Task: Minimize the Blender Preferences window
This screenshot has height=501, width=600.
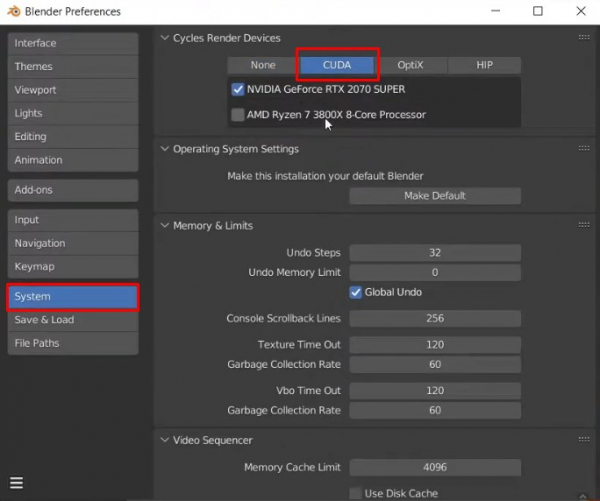Action: (496, 11)
